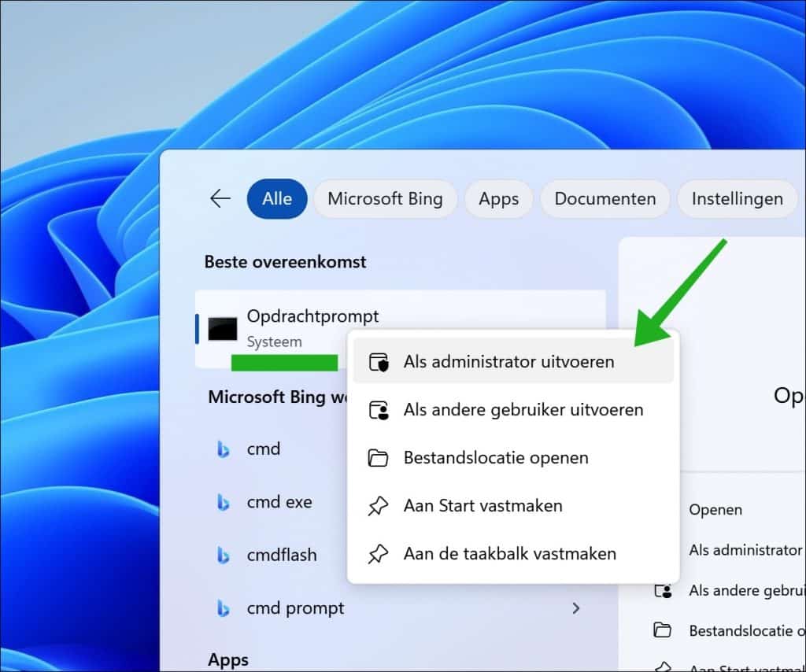Image resolution: width=806 pixels, height=672 pixels.
Task: Click the Bing icon next to cmdflash
Action: pos(223,556)
